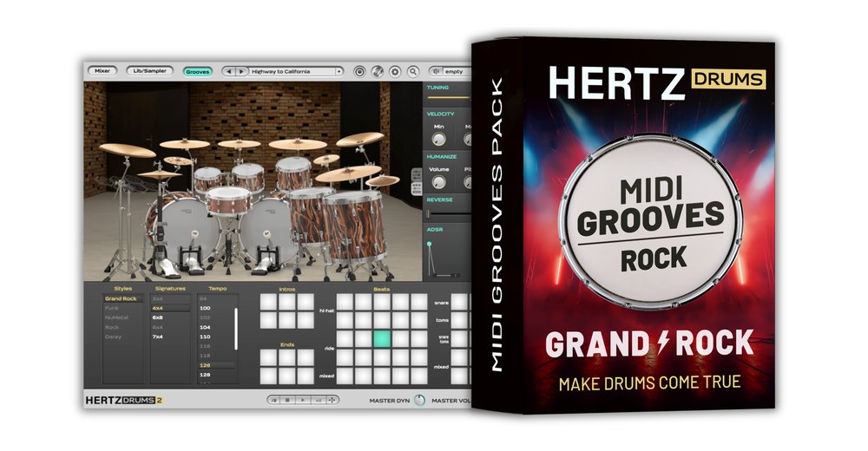Switch to the Lib/Sampler tab
The image size is (868, 451).
tap(149, 71)
